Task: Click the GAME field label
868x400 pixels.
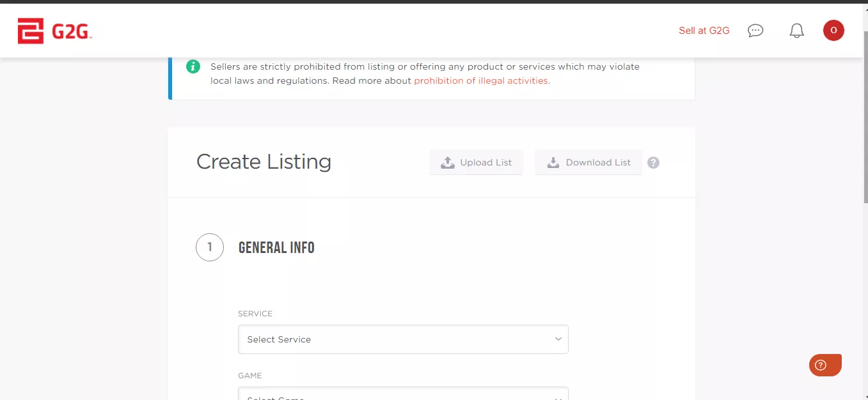Action: (250, 376)
